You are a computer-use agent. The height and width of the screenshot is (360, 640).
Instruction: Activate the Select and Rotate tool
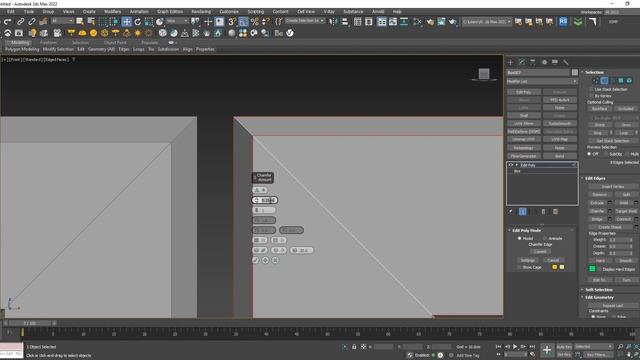click(x=138, y=22)
